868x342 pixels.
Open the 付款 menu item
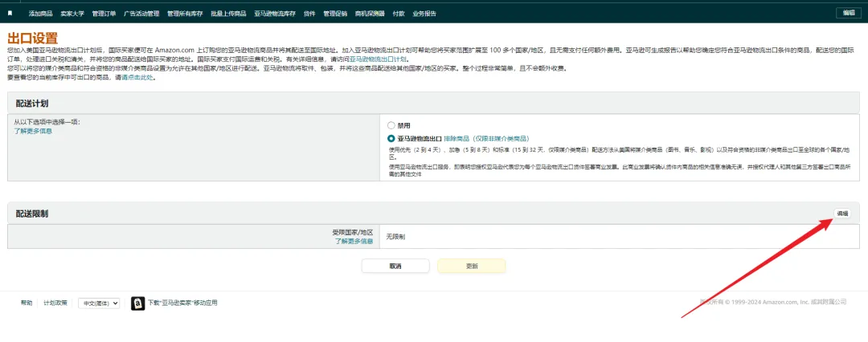[x=399, y=14]
